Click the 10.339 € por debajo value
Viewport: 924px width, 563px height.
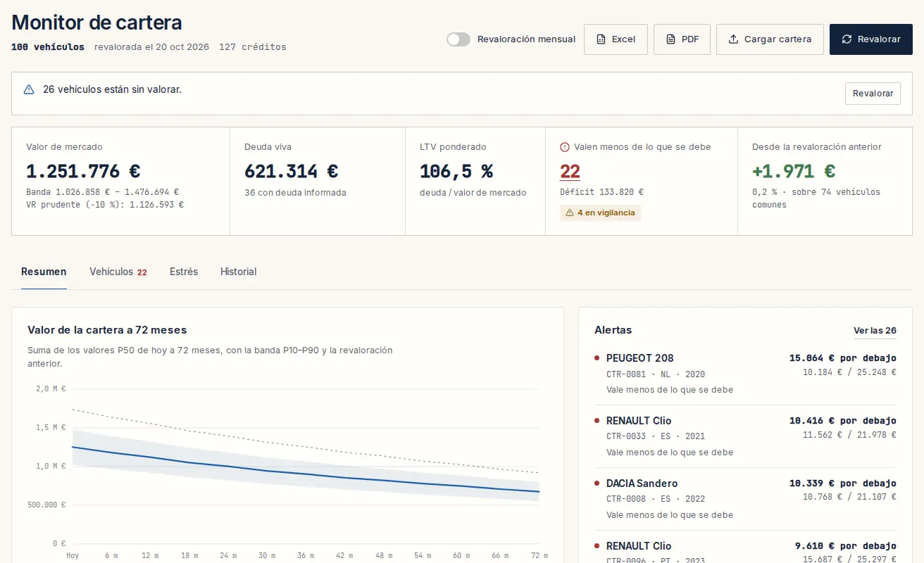point(842,483)
